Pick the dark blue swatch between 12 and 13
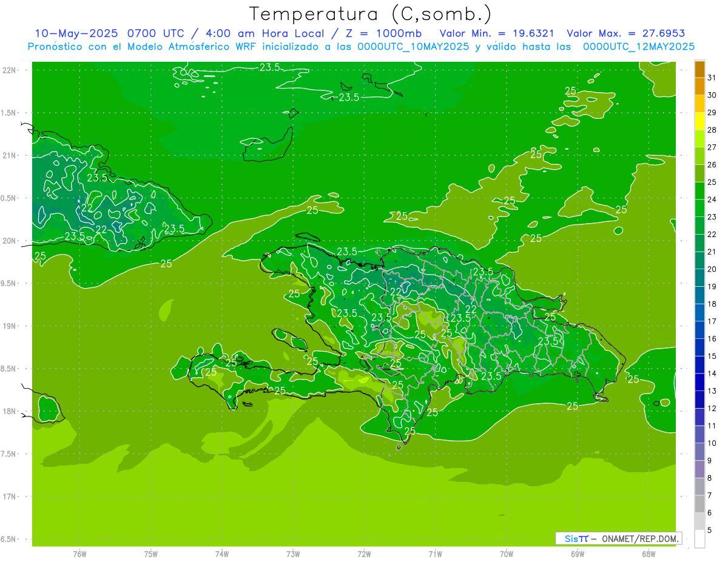Image resolution: width=728 pixels, height=562 pixels. [699, 400]
